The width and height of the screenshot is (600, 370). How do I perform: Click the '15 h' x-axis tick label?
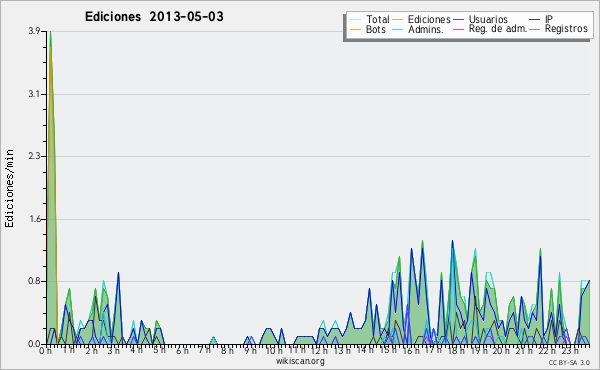point(388,350)
